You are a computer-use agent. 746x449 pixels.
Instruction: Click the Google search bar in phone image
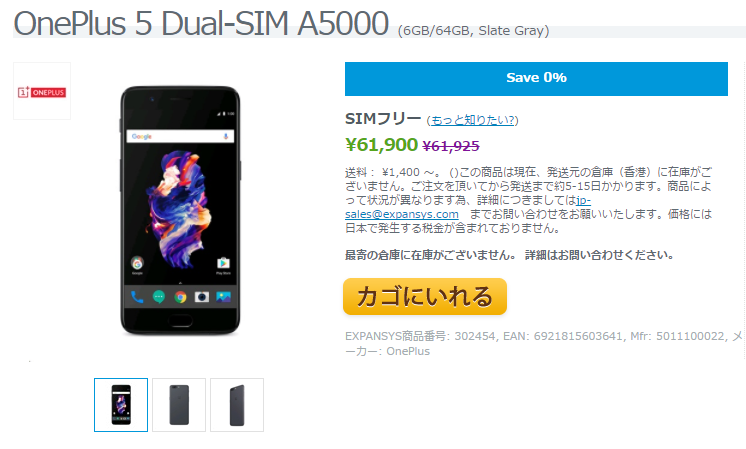pos(180,136)
